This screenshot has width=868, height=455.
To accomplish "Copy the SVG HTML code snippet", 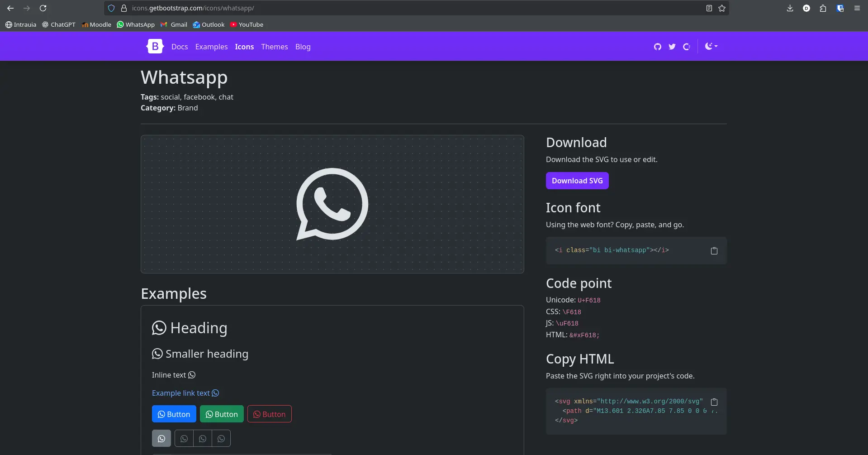I will pos(714,402).
